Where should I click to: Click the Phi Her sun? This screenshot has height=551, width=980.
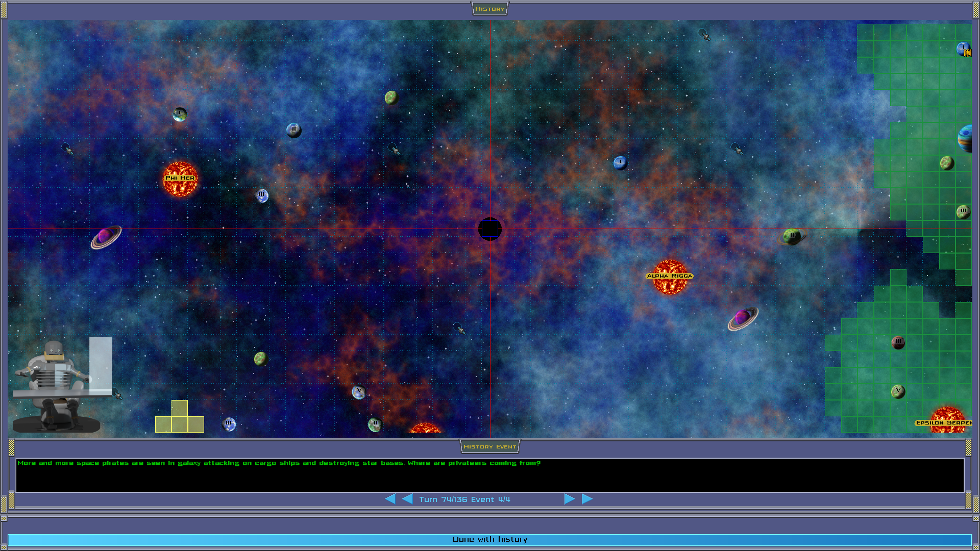180,180
